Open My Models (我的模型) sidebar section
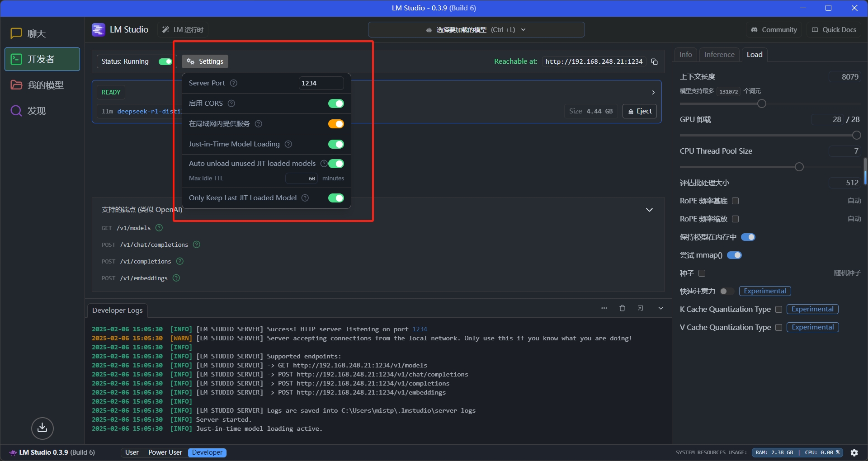This screenshot has width=868, height=461. pos(42,85)
